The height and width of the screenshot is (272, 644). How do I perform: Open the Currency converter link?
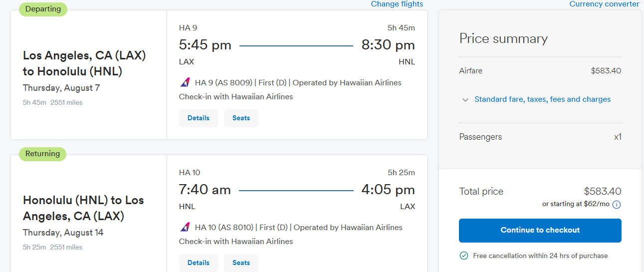pyautogui.click(x=604, y=4)
